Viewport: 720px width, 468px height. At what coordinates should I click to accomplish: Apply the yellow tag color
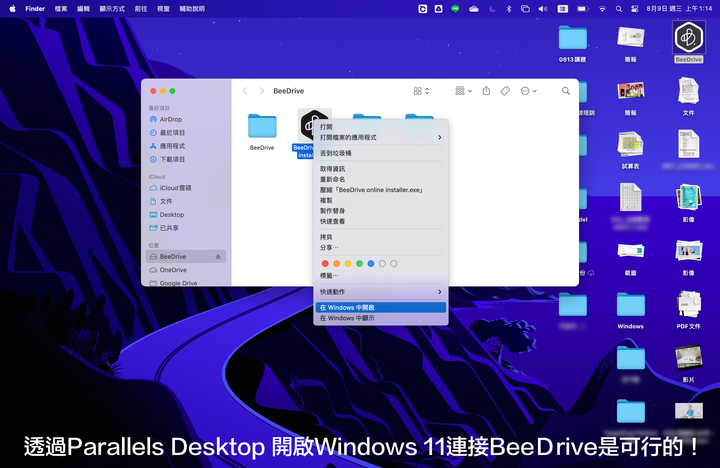point(348,264)
